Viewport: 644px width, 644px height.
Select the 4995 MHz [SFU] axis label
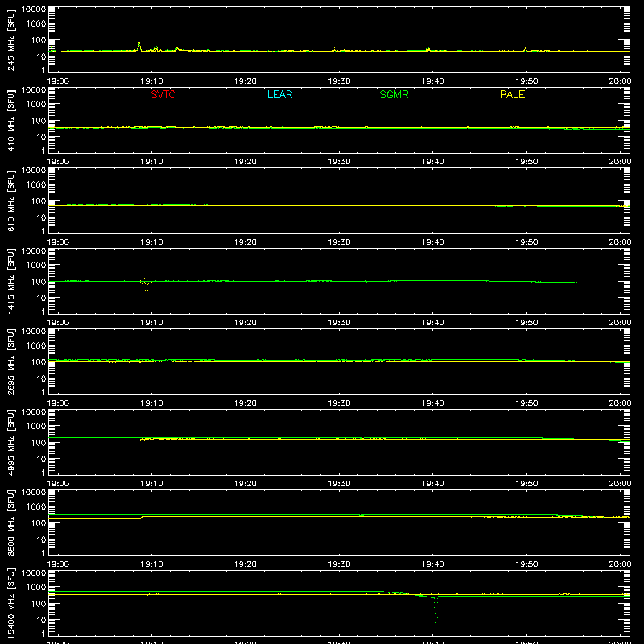point(11,442)
